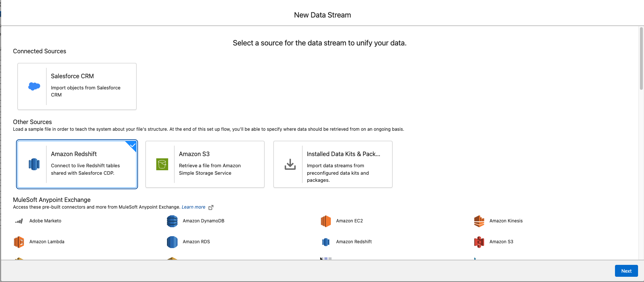
Task: Click the Amazon EC2 icon
Action: point(326,221)
